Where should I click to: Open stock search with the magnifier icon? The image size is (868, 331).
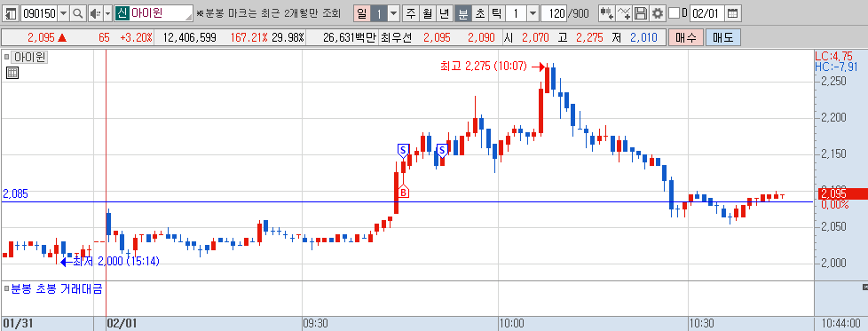tap(78, 13)
